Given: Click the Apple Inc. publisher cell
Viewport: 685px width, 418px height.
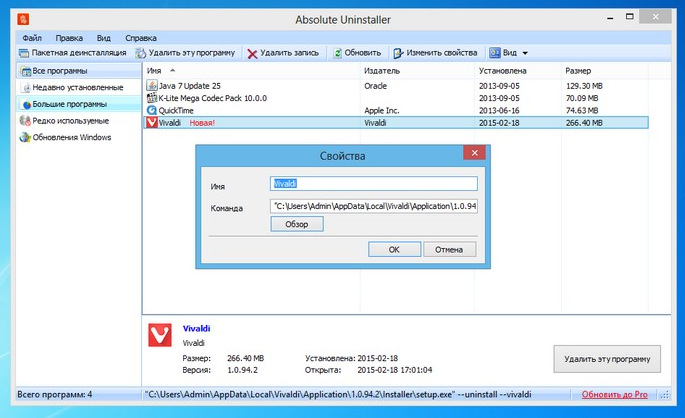Looking at the screenshot, I should tap(382, 111).
